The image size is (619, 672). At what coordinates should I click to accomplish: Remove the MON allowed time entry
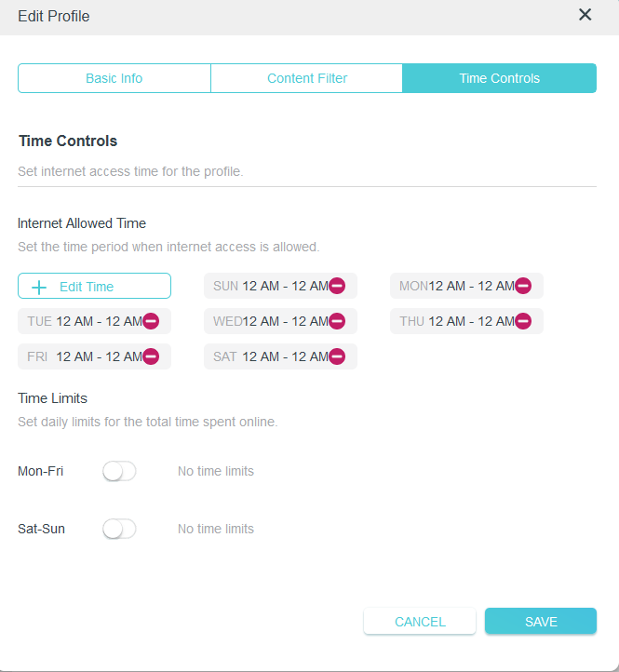(523, 286)
